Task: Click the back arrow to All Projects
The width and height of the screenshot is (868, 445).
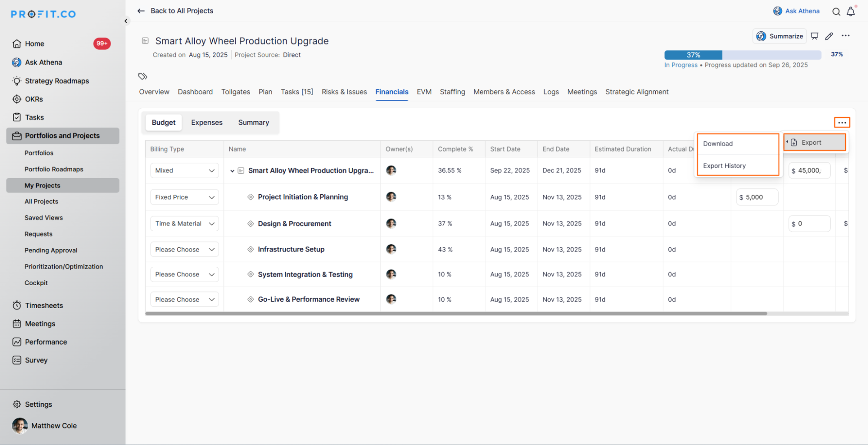Action: click(x=141, y=11)
